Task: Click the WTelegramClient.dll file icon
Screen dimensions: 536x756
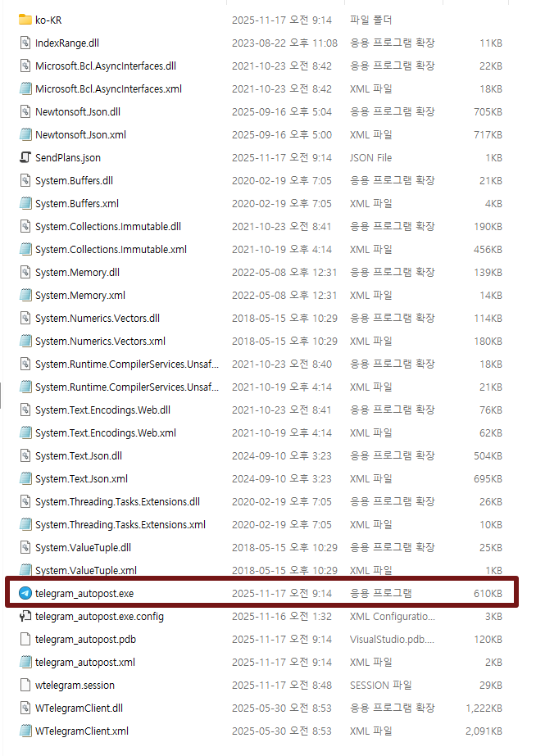Action: click(25, 708)
